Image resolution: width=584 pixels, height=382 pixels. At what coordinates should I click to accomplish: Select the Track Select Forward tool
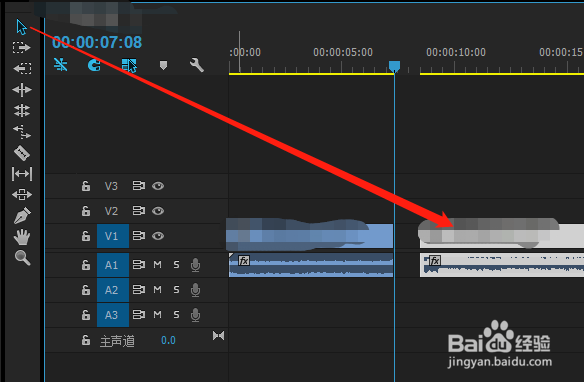pyautogui.click(x=22, y=48)
